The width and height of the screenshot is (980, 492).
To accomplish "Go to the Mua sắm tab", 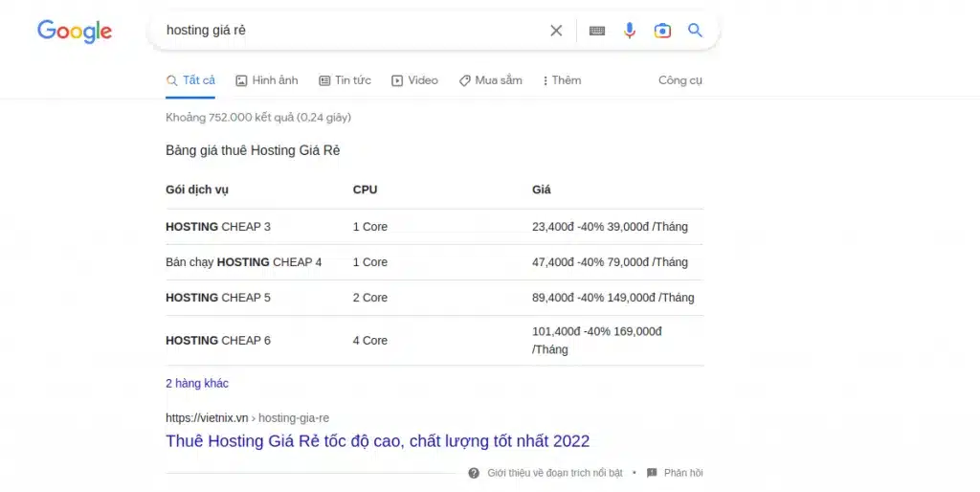I will coord(490,80).
